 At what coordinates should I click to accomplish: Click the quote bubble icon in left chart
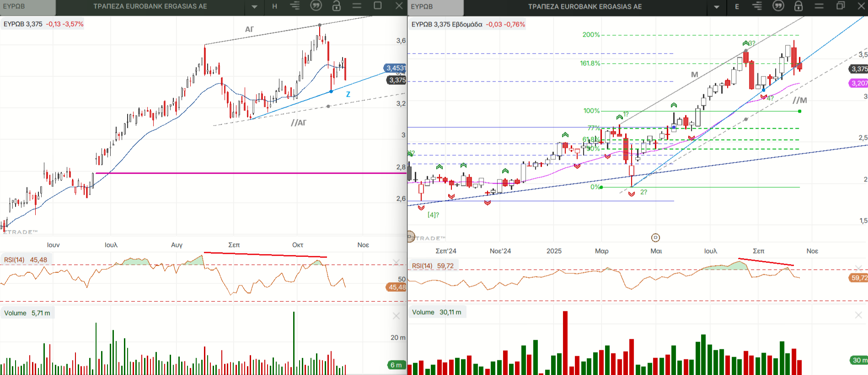click(316, 6)
